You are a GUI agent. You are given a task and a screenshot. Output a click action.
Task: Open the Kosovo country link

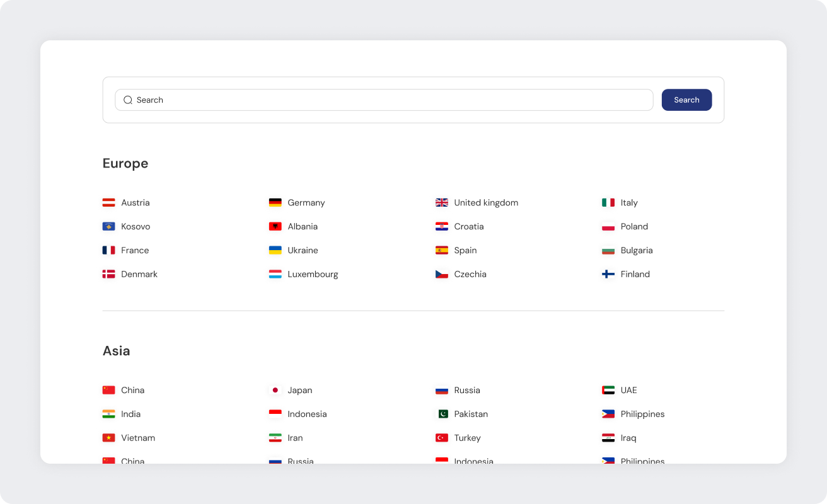click(x=136, y=227)
